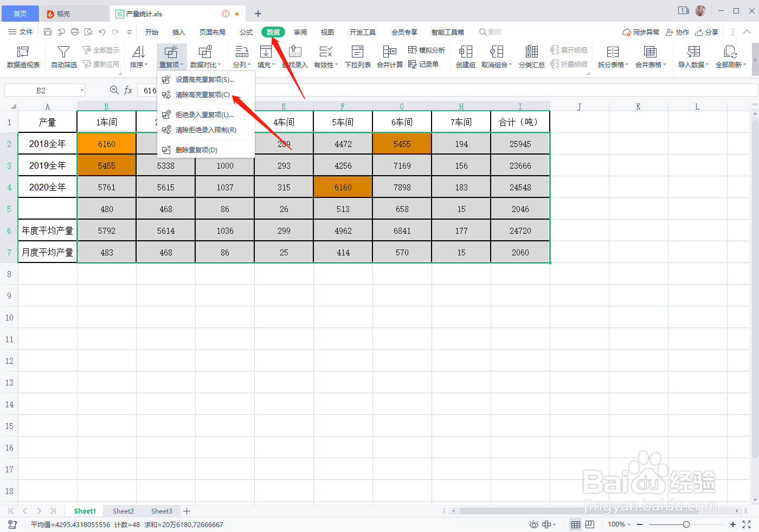Enable AutoFilter (自动筛选)

click(x=63, y=56)
